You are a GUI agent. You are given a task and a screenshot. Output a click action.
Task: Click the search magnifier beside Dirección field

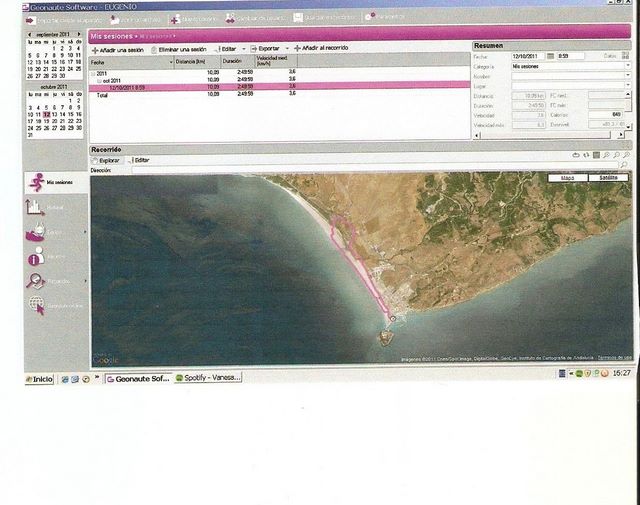[x=626, y=170]
